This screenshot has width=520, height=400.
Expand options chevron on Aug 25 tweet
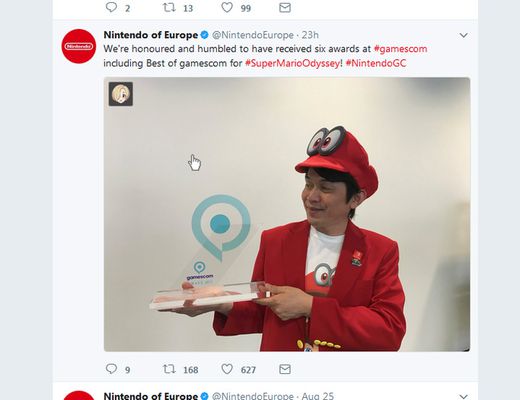(x=464, y=396)
